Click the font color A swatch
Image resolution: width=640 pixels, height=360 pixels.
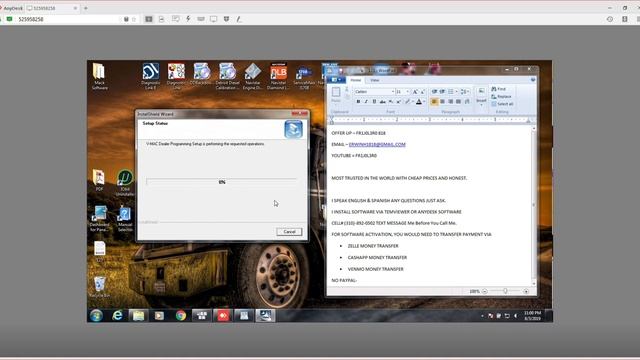coord(418,101)
